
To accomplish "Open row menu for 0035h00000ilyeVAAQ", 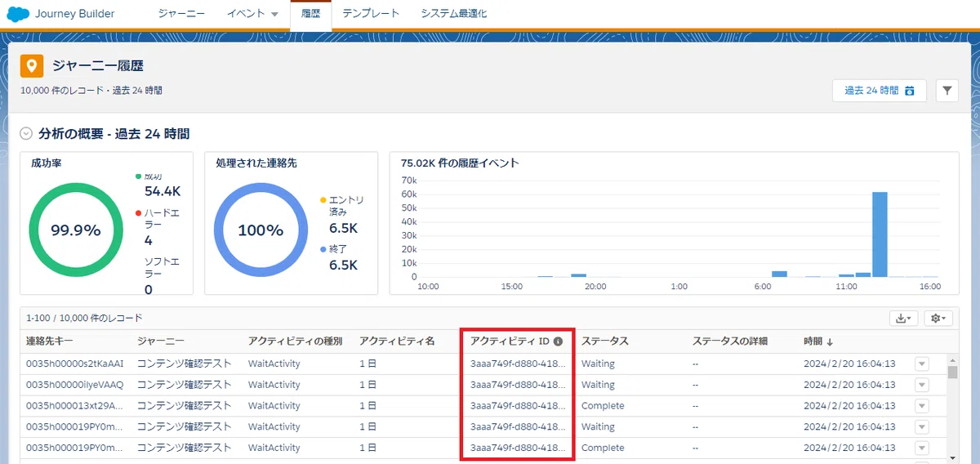I will click(922, 385).
